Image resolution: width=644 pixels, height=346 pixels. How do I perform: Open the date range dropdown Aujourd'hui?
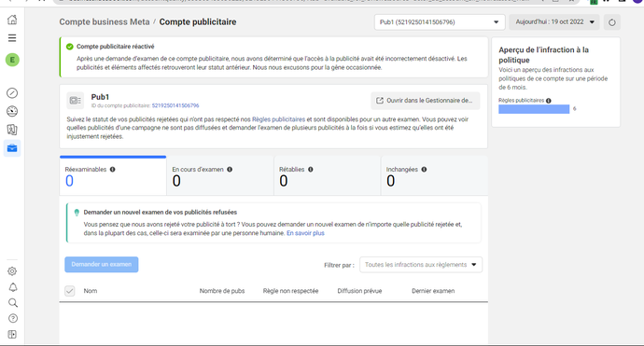(554, 22)
